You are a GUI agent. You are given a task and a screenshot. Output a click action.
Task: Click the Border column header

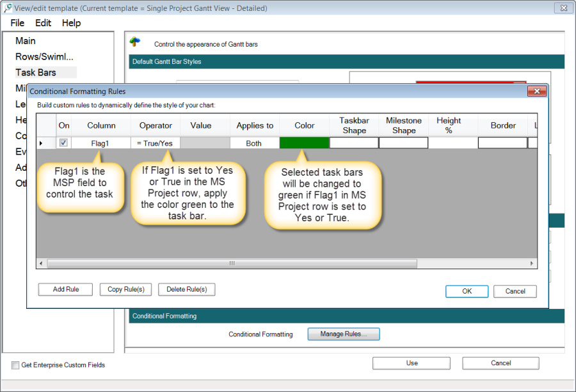pos(502,125)
